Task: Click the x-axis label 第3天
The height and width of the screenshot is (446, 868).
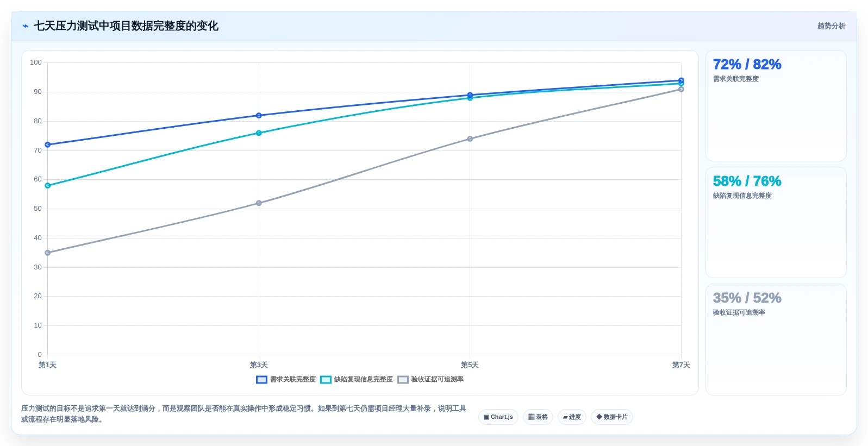Action: click(x=259, y=365)
